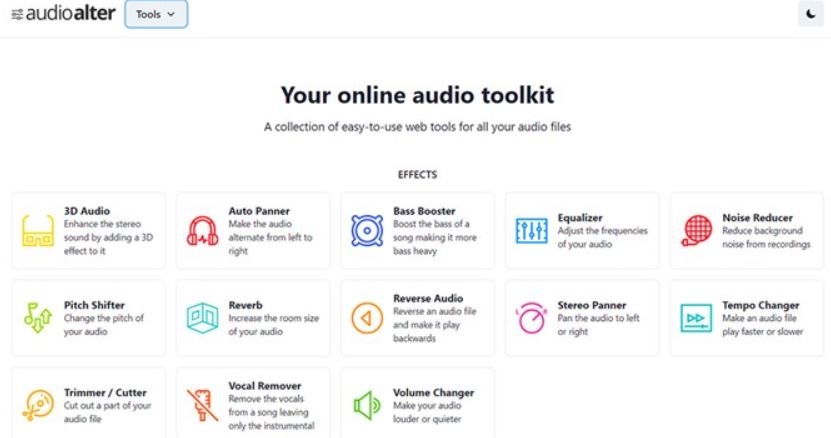Click the audioalter logo sliders icon
This screenshot has width=831, height=438.
point(17,14)
